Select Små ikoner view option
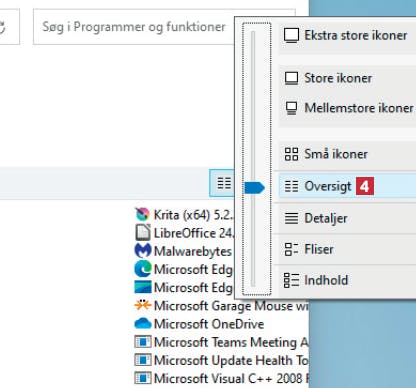The width and height of the screenshot is (416, 388). (x=347, y=154)
